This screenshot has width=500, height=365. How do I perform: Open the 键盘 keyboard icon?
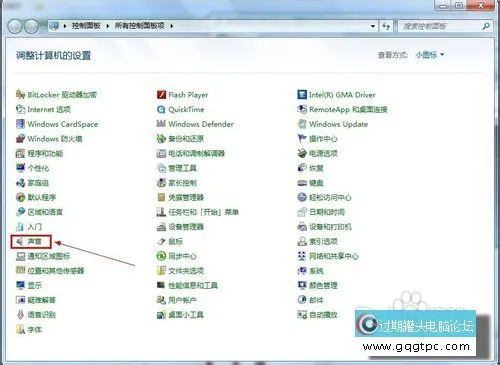point(302,183)
